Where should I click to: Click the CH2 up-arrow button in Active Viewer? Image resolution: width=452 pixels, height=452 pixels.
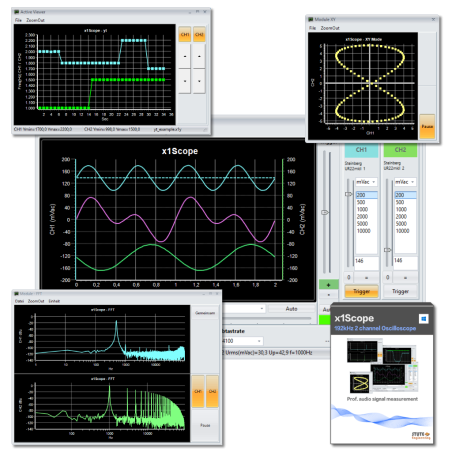pos(199,56)
